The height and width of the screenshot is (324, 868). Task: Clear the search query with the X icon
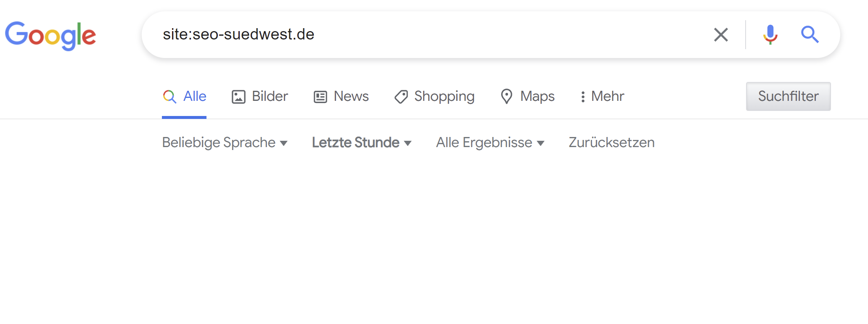point(721,34)
